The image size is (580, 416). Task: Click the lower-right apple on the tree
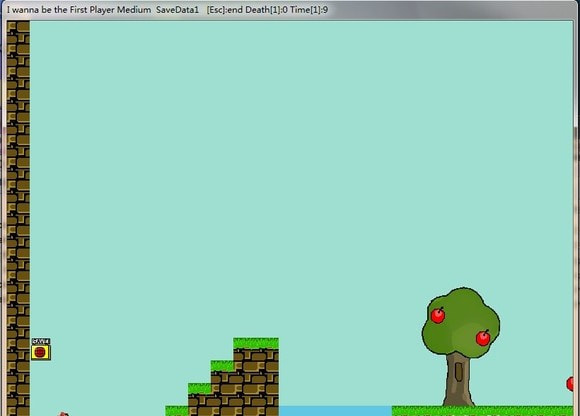click(483, 338)
